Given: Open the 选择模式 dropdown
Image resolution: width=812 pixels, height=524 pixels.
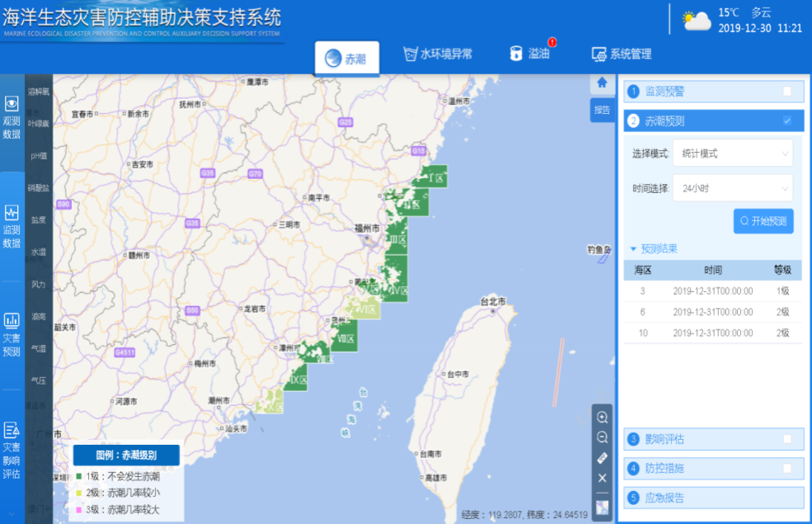Looking at the screenshot, I should [732, 153].
